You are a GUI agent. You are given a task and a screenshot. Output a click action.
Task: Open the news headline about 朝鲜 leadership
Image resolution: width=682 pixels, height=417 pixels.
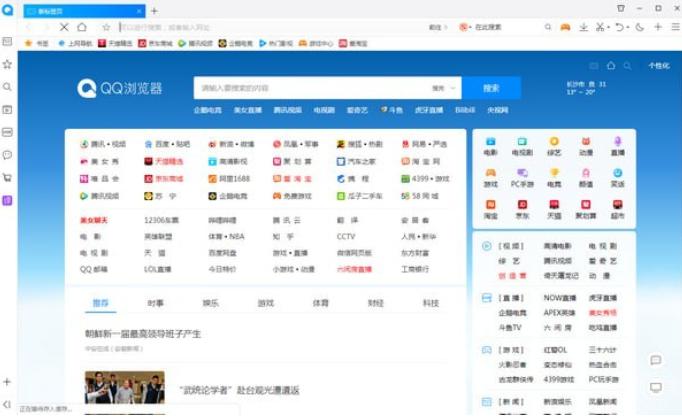point(143,334)
